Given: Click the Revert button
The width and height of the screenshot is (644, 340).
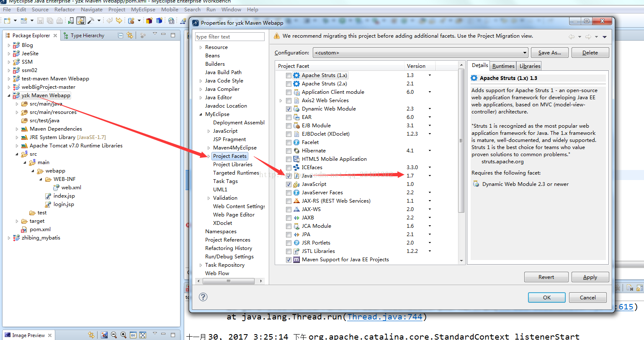Looking at the screenshot, I should point(546,277).
